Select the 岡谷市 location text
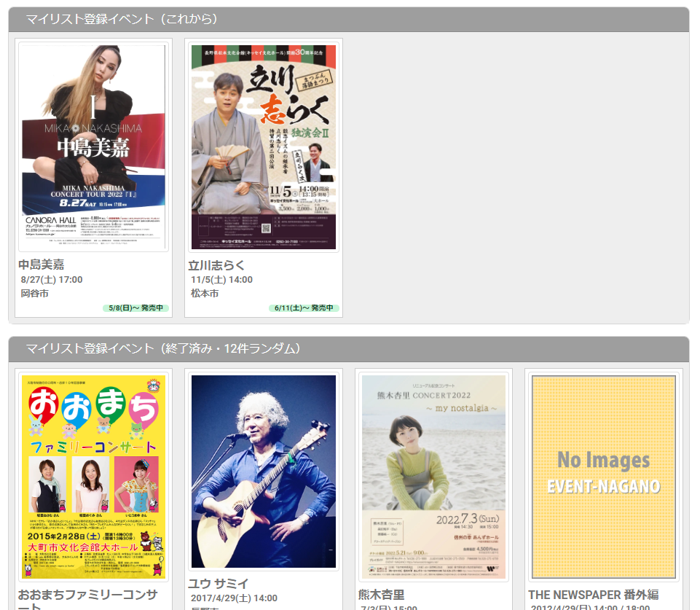This screenshot has width=700, height=610. [35, 294]
